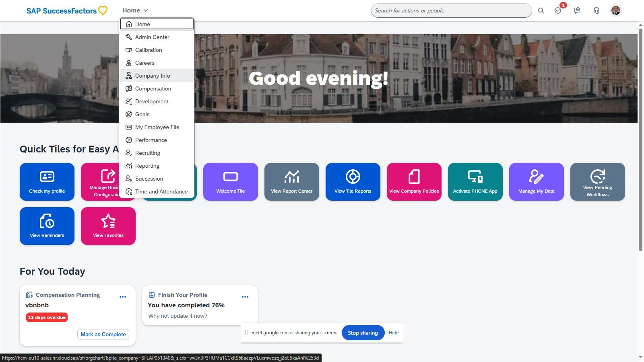This screenshot has width=644, height=362.
Task: Open Compensation Planning card options menu
Action: pyautogui.click(x=123, y=297)
